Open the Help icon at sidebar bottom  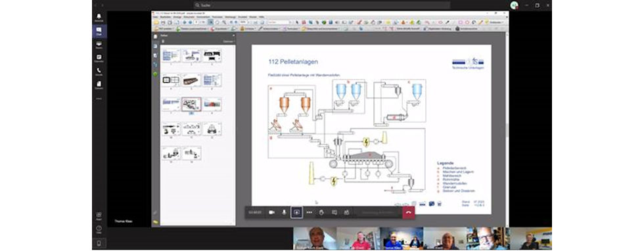pyautogui.click(x=99, y=229)
